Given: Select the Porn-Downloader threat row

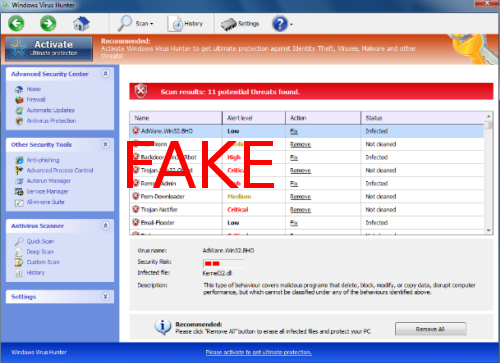Looking at the screenshot, I should [x=307, y=196].
